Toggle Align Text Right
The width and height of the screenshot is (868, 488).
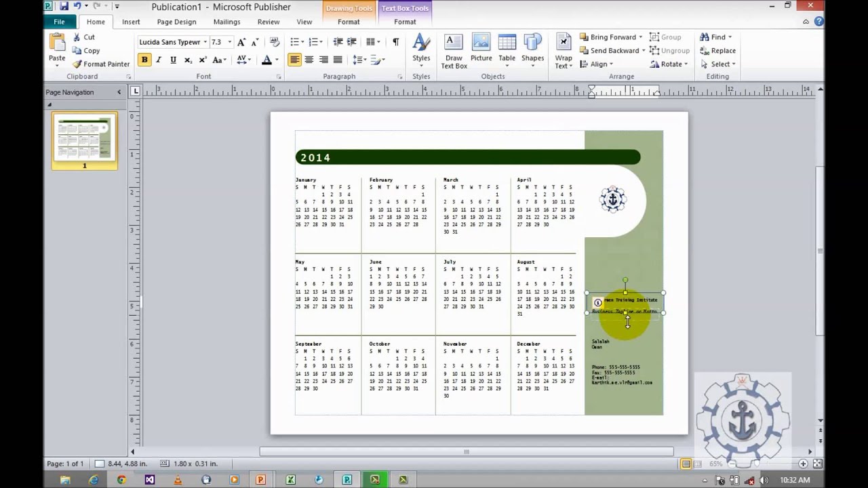323,60
